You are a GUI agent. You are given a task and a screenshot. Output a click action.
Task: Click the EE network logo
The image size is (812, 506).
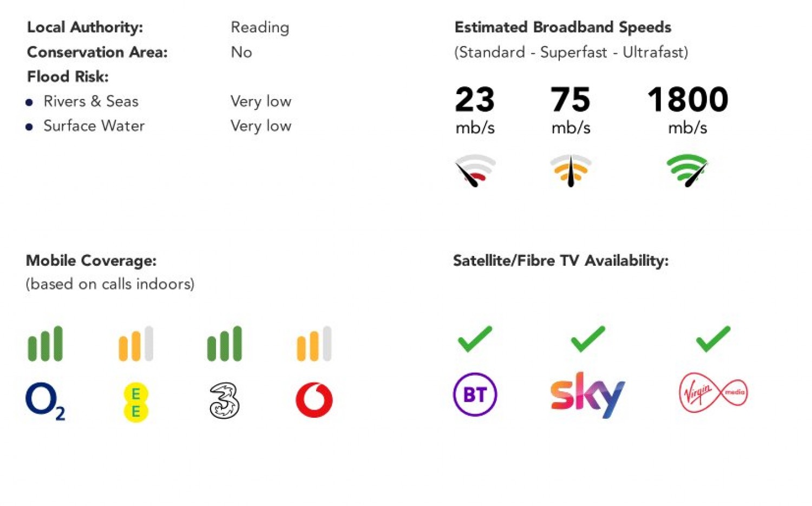click(x=136, y=402)
